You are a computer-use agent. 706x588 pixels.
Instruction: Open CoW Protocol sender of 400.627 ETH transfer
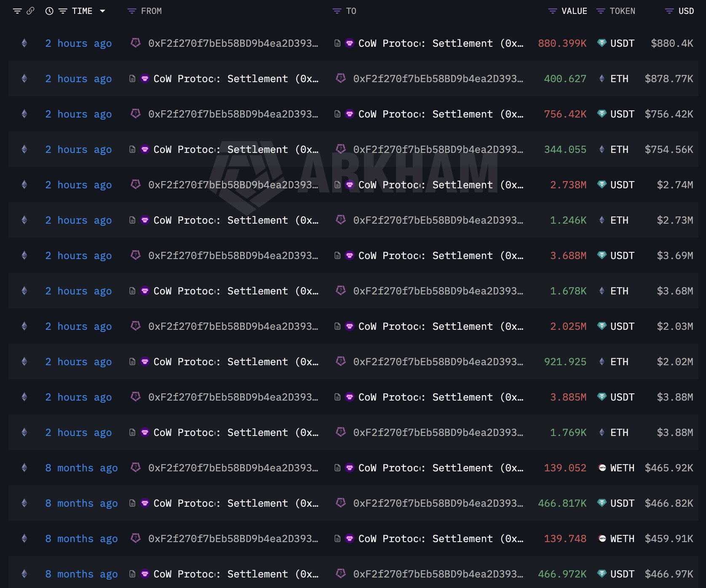(x=236, y=79)
